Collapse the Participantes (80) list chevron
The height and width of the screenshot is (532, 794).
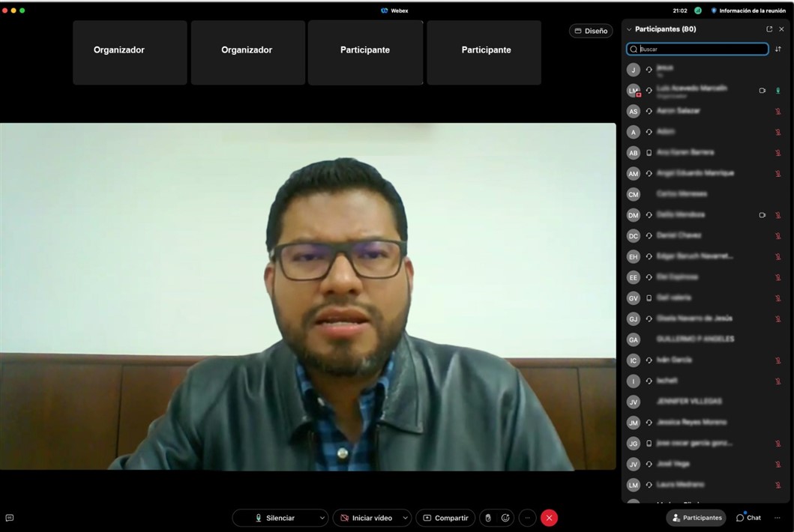[x=629, y=29]
